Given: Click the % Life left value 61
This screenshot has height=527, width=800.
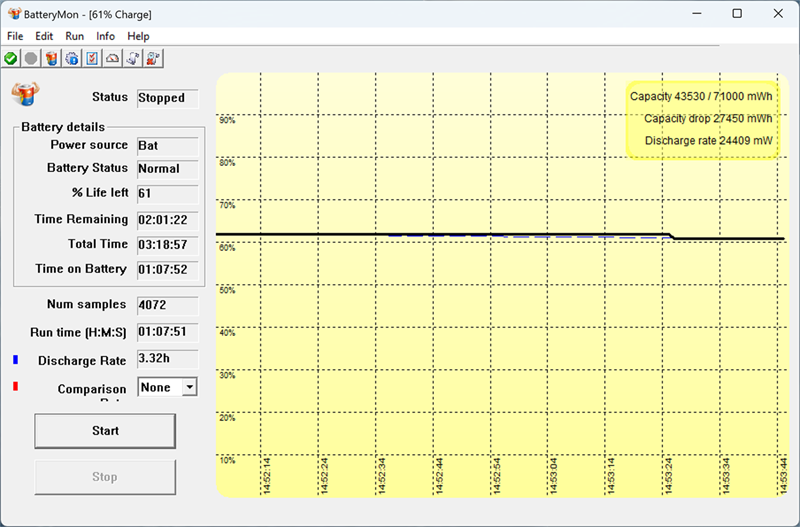Looking at the screenshot, I should 168,193.
